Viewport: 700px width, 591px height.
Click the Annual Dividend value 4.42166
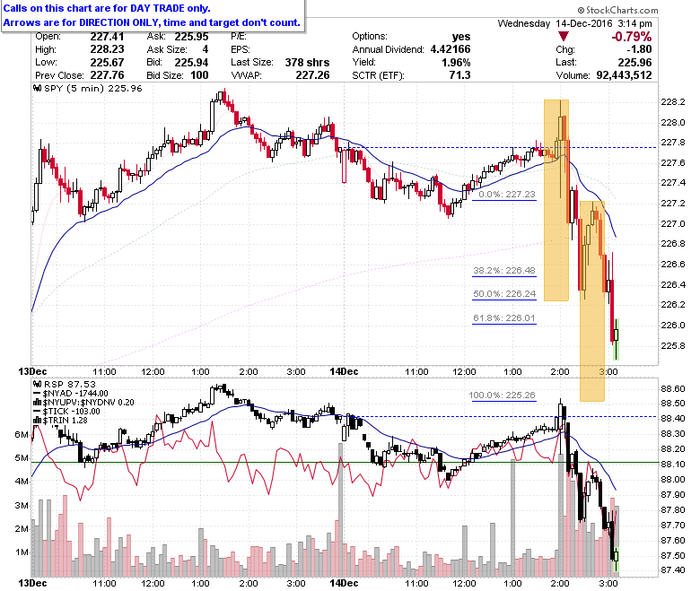pyautogui.click(x=451, y=49)
